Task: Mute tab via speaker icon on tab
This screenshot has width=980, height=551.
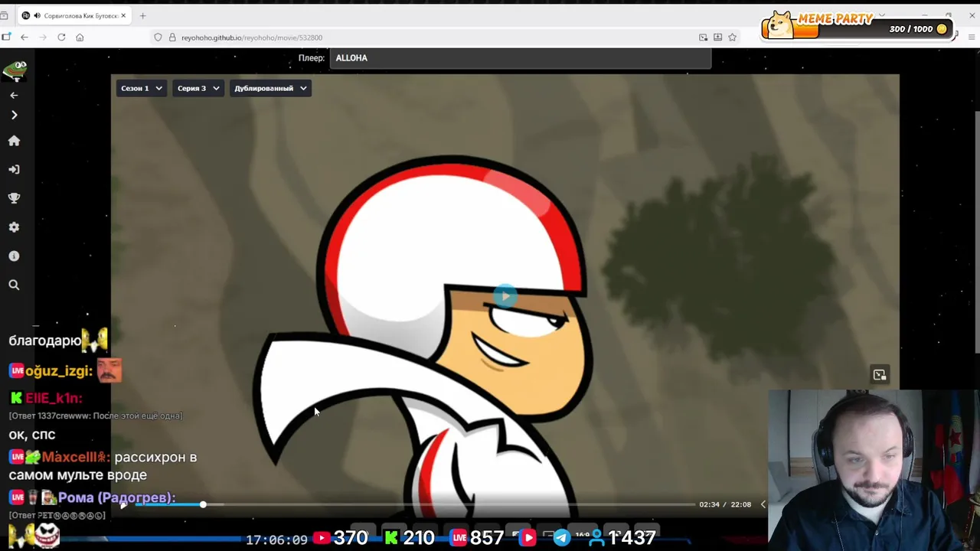Action: (x=37, y=15)
